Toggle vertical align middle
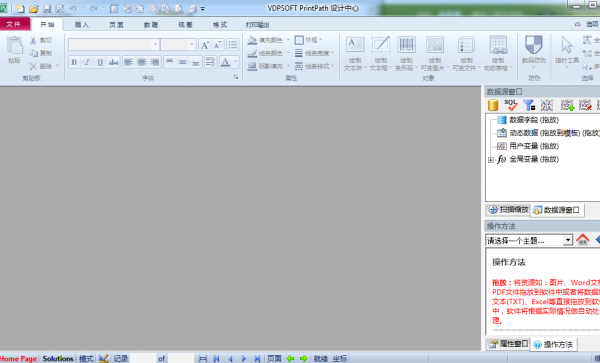This screenshot has width=600, height=363. 183,62
